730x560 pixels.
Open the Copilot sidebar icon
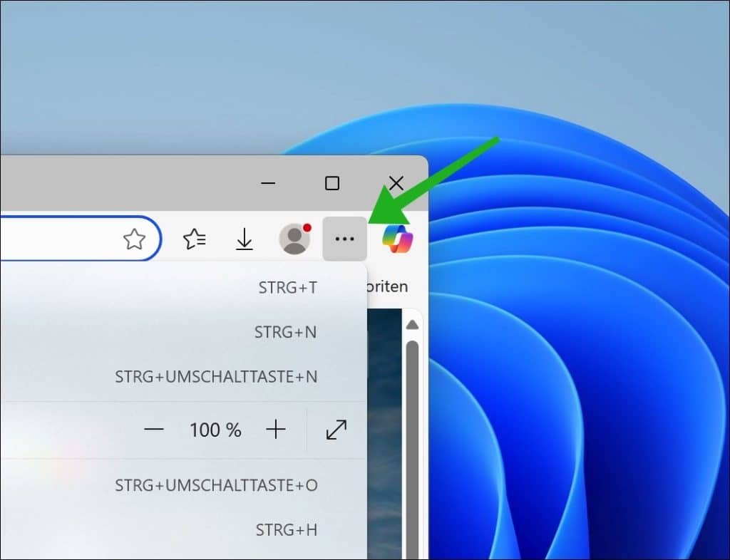[397, 239]
